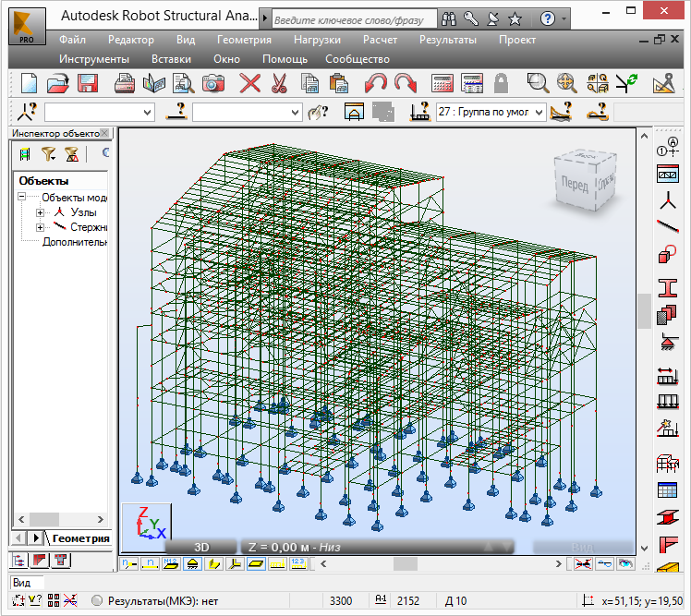Click the Undo arrow icon

tap(375, 83)
